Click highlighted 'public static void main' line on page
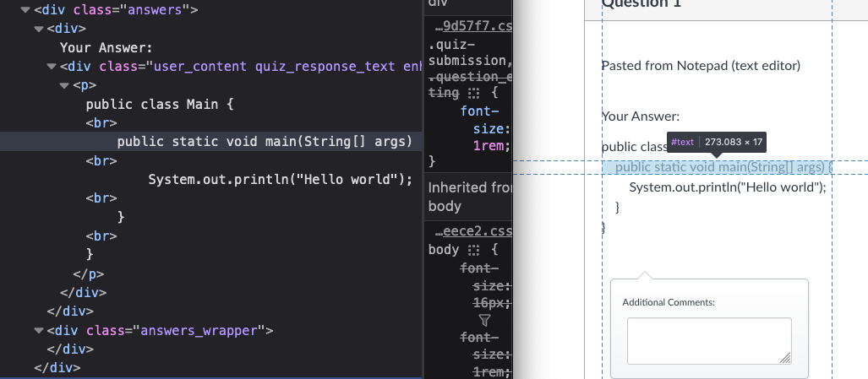Screen dimensions: 868x379 coord(718,167)
